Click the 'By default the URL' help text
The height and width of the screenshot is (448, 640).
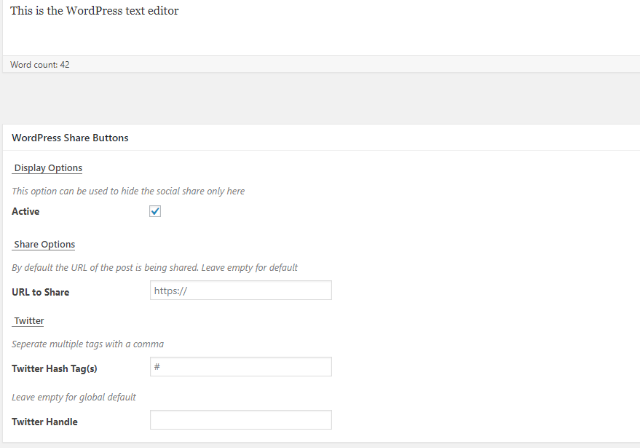pos(155,268)
